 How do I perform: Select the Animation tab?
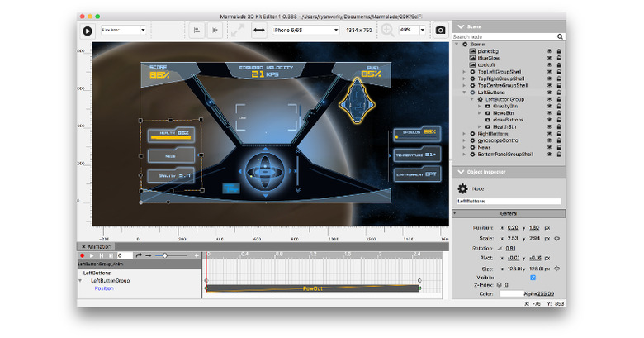pyautogui.click(x=97, y=247)
